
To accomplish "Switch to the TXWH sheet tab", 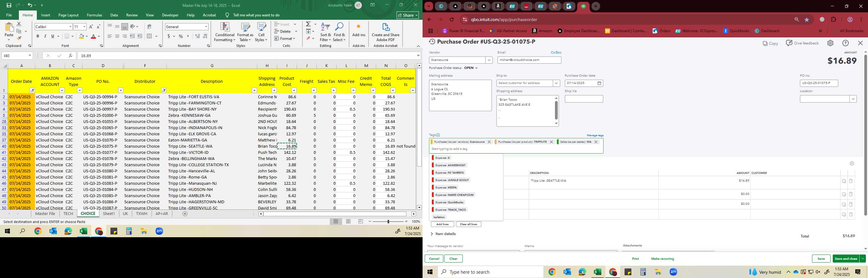I will pos(142,214).
